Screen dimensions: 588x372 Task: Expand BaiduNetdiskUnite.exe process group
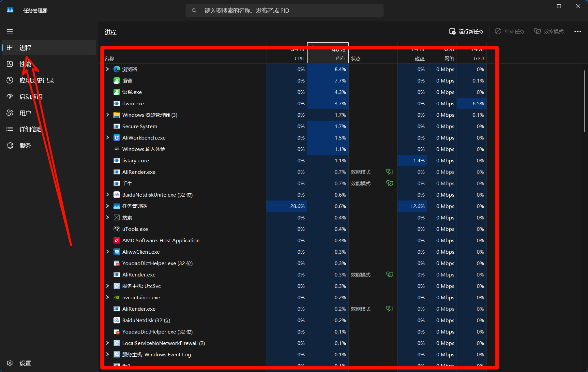[107, 195]
